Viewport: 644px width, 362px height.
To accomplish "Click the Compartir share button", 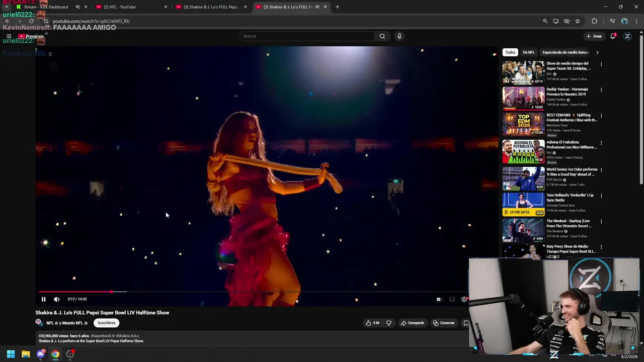I will pyautogui.click(x=413, y=323).
